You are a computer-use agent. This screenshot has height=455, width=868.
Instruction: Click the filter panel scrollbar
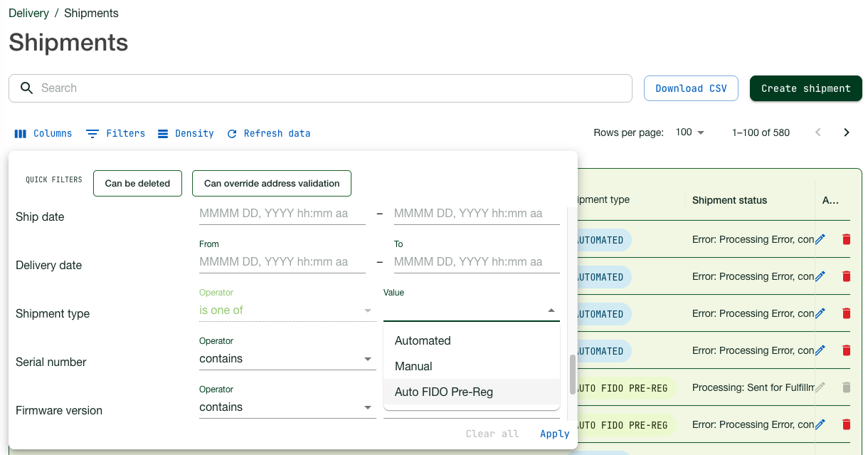tap(573, 374)
